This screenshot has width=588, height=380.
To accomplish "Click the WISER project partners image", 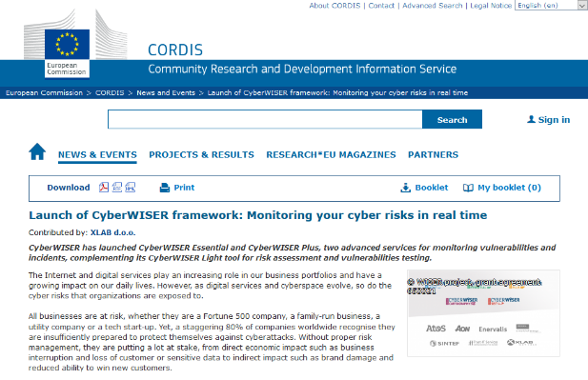I will click(483, 313).
